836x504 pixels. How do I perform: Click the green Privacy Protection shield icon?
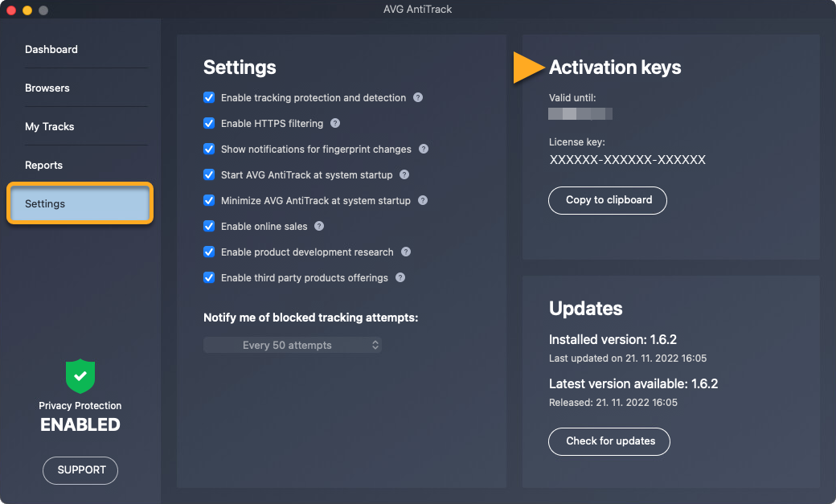[x=80, y=375]
